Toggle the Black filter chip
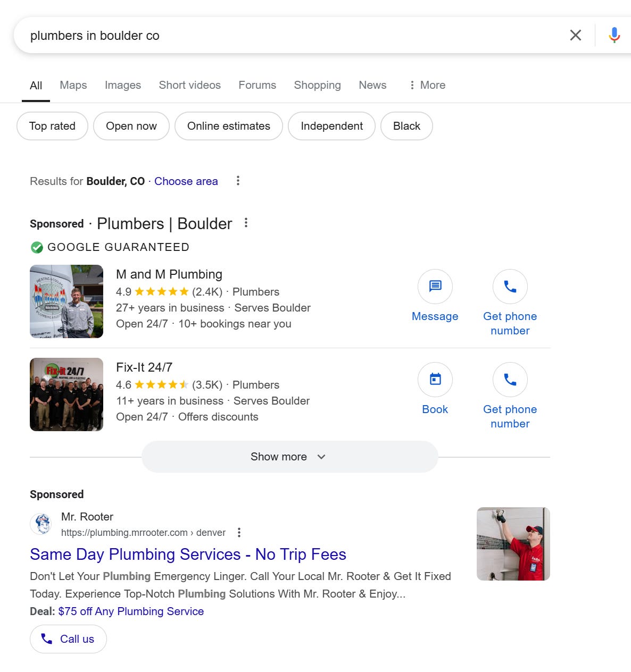 tap(406, 126)
